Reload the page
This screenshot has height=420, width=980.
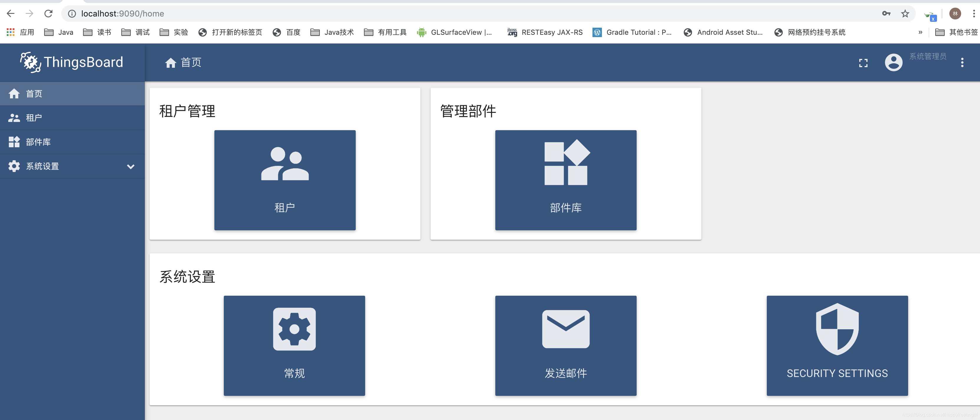tap(48, 14)
